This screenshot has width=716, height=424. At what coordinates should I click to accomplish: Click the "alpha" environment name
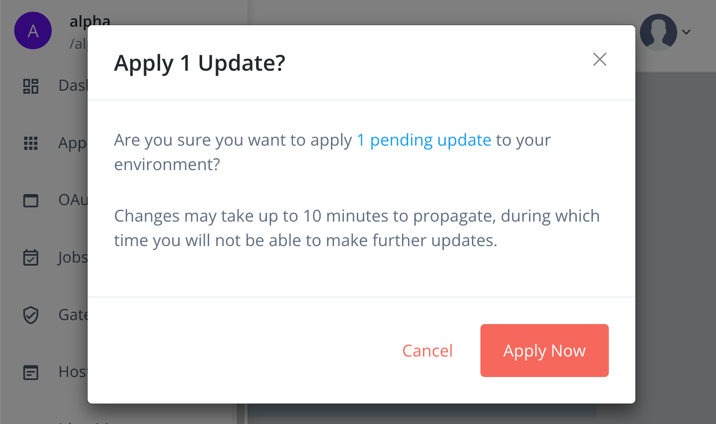pyautogui.click(x=90, y=21)
